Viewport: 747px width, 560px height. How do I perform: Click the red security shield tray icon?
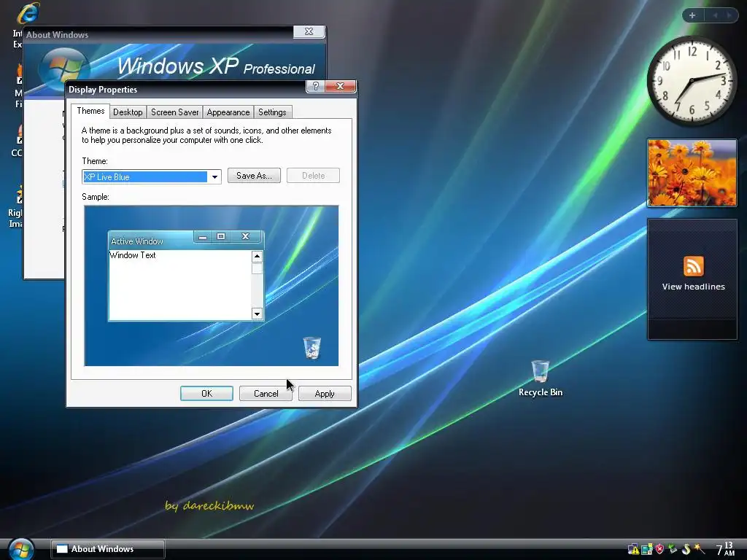659,549
